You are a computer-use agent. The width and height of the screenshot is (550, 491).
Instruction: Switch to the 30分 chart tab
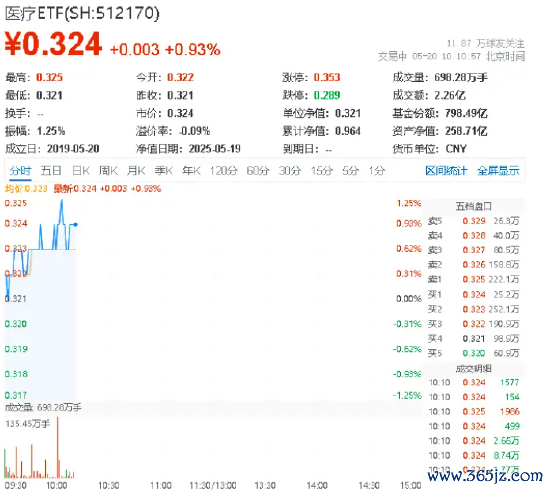pyautogui.click(x=290, y=171)
